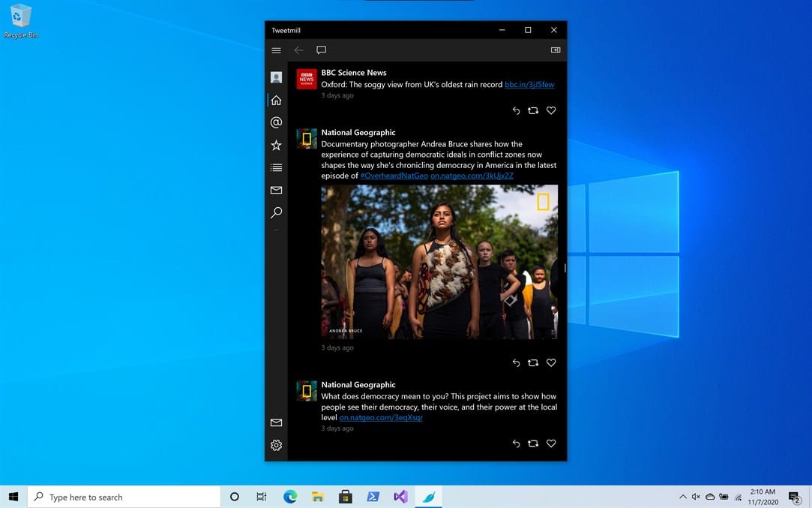The height and width of the screenshot is (508, 812).
Task: Show hidden system tray icons
Action: [x=682, y=497]
